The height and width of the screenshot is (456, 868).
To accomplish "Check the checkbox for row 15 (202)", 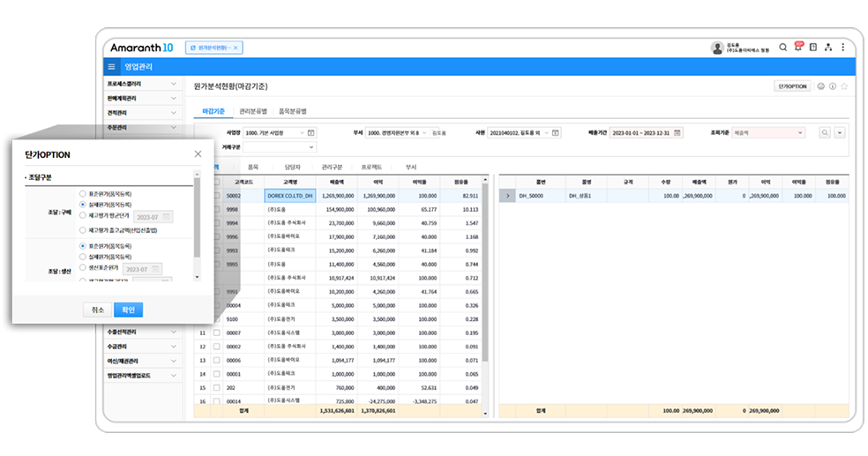I will tap(216, 388).
